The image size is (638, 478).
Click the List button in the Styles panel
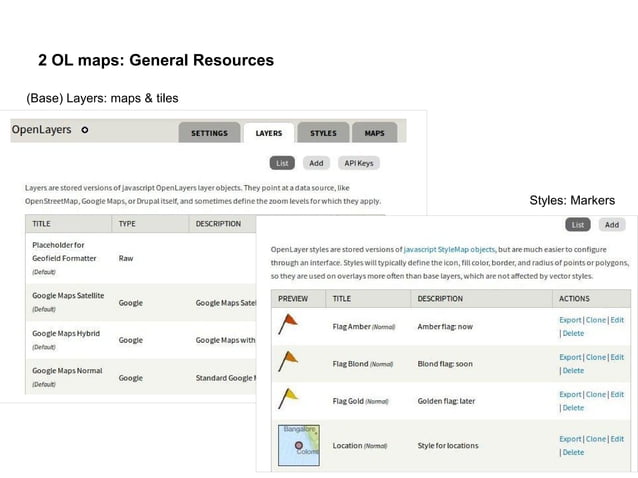[x=578, y=225]
